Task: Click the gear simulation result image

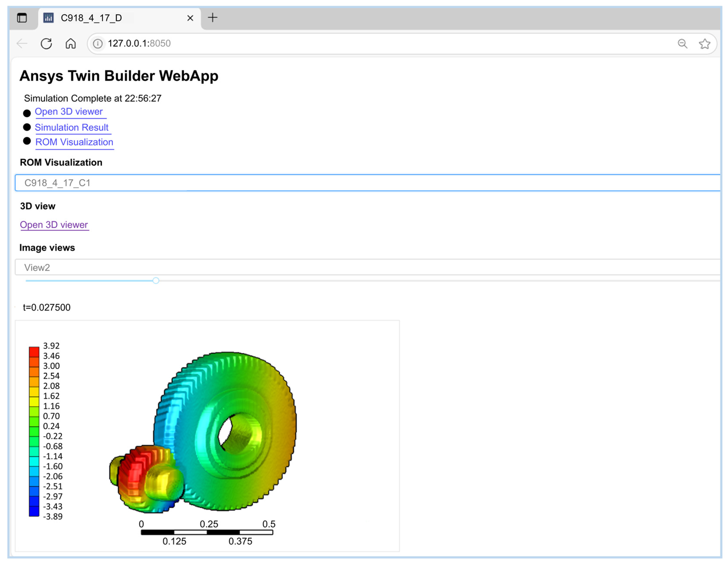Action: click(x=207, y=433)
